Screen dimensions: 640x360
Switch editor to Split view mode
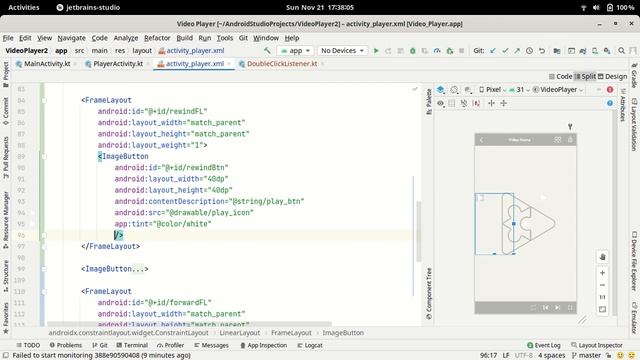tap(585, 76)
